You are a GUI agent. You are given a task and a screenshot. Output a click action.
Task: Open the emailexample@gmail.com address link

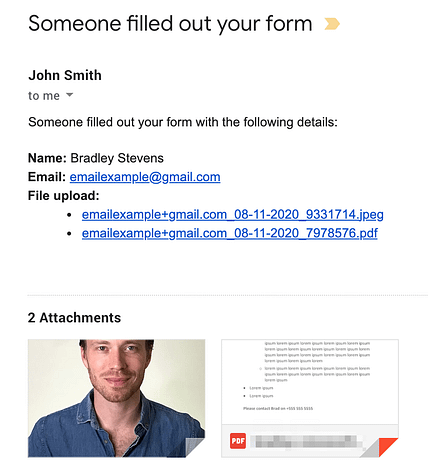pyautogui.click(x=145, y=177)
